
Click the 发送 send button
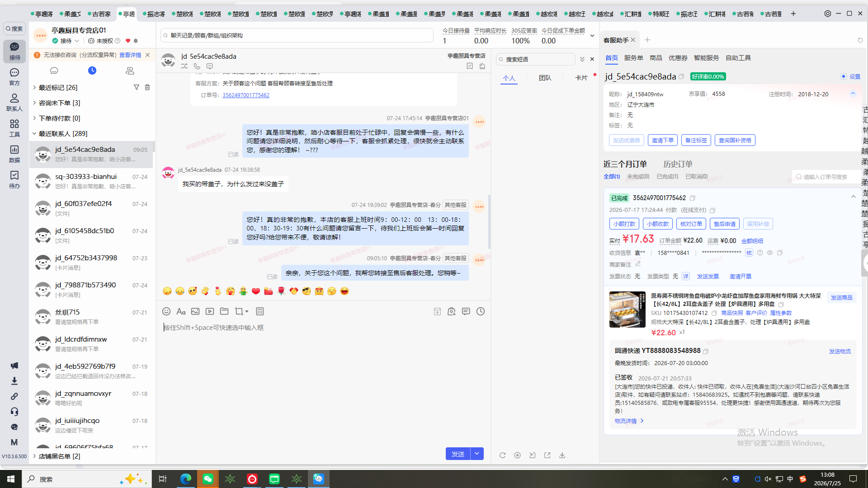[458, 454]
